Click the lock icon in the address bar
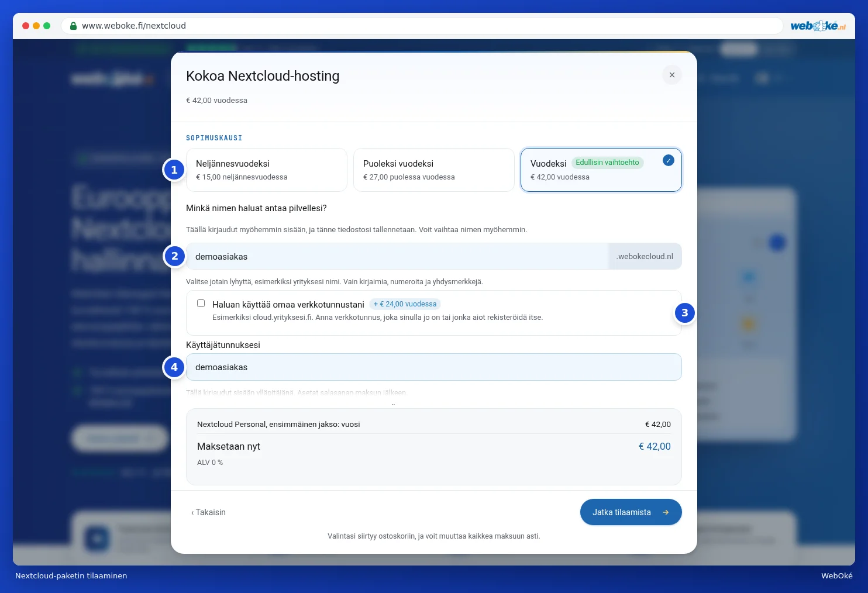The width and height of the screenshot is (868, 593). [73, 26]
